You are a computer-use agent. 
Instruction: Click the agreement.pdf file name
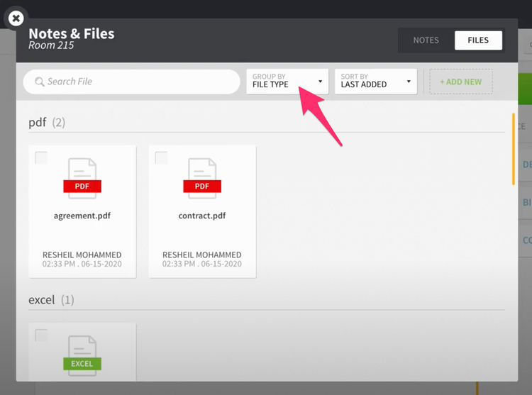pos(82,216)
